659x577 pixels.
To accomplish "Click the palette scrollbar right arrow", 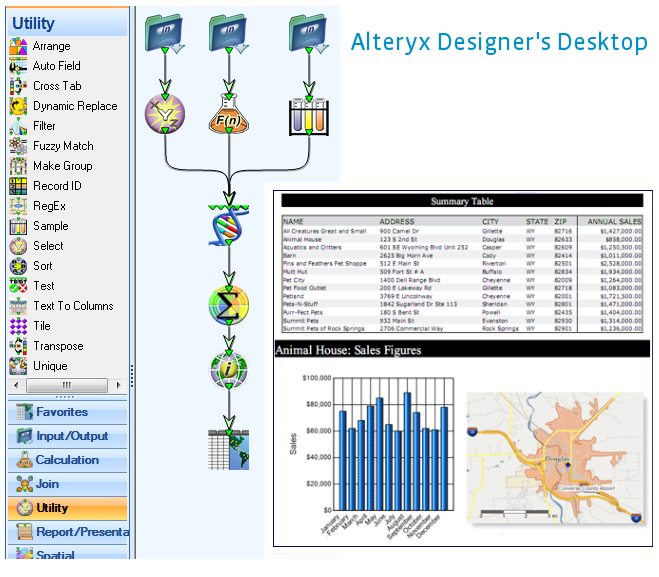I will click(x=118, y=385).
